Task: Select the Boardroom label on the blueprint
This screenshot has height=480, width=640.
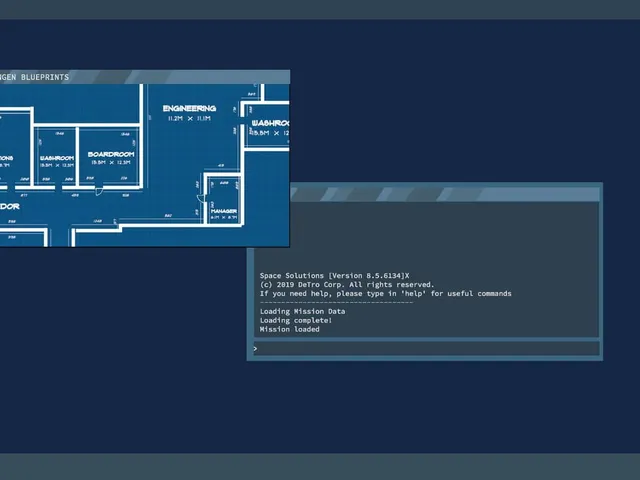Action: click(111, 154)
